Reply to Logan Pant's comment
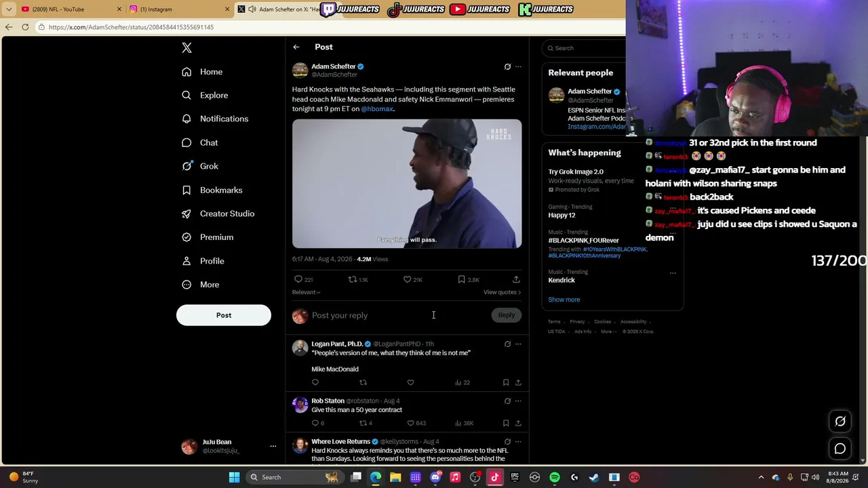Viewport: 868px width, 488px height. tap(315, 382)
